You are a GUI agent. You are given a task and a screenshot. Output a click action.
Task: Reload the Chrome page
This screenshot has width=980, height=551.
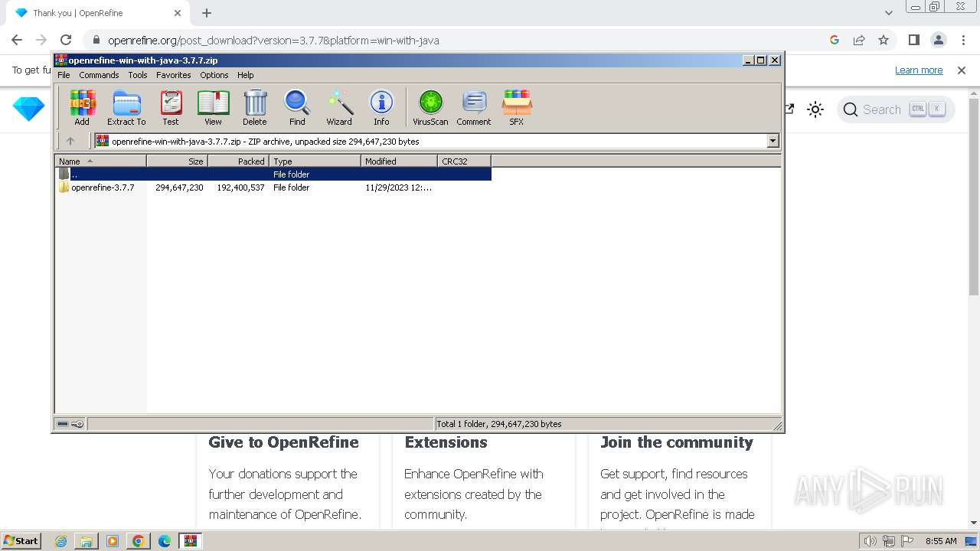(66, 40)
